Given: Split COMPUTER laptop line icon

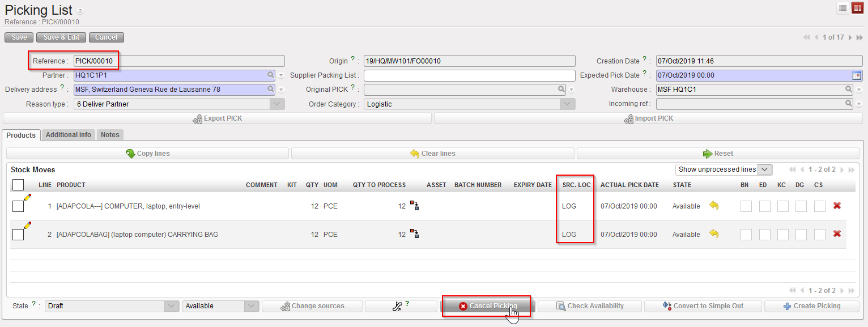Looking at the screenshot, I should [x=415, y=206].
